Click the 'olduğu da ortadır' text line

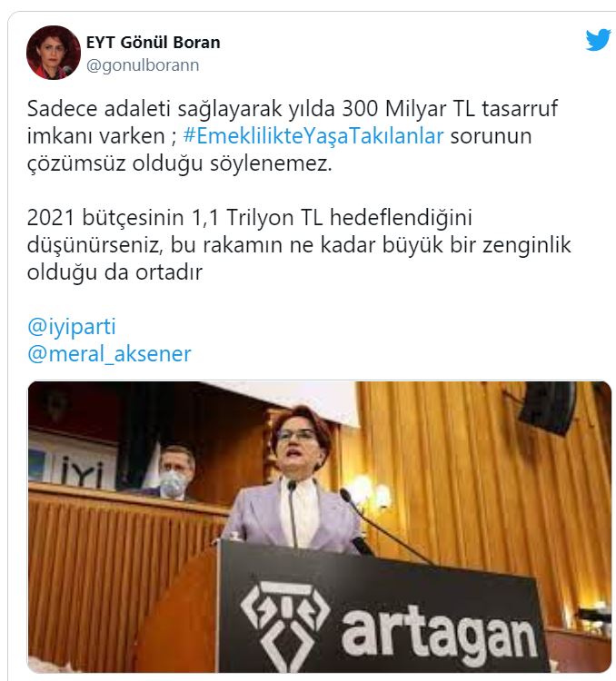point(114,272)
